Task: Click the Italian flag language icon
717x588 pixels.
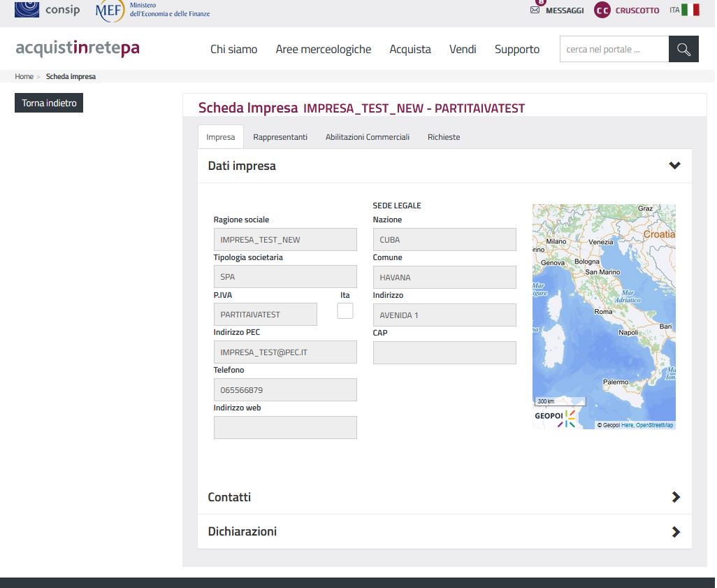Action: click(690, 10)
